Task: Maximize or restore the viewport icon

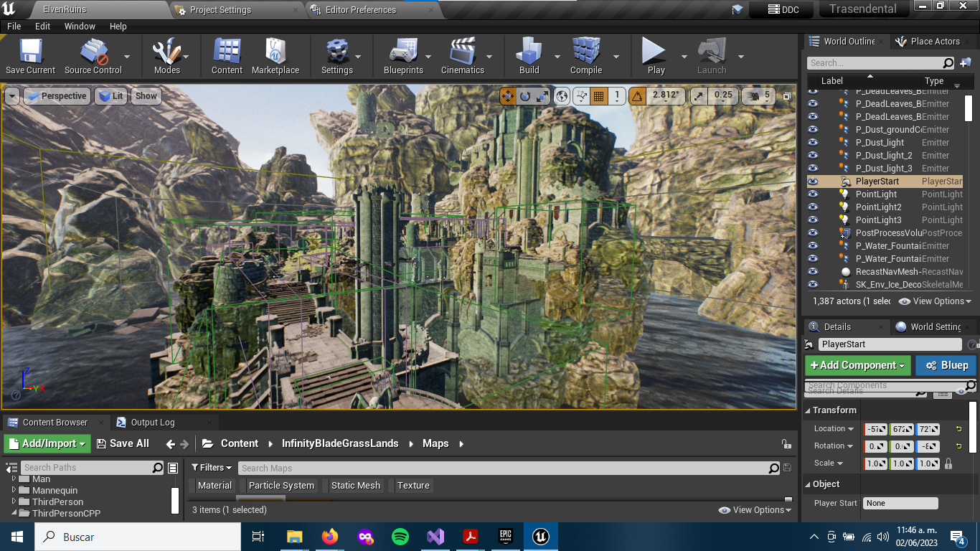Action: pyautogui.click(x=787, y=95)
